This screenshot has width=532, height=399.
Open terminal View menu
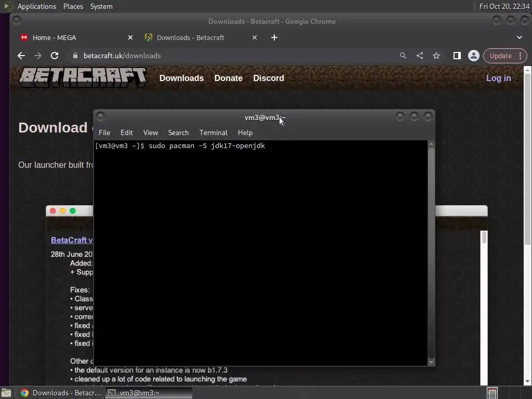pyautogui.click(x=151, y=132)
